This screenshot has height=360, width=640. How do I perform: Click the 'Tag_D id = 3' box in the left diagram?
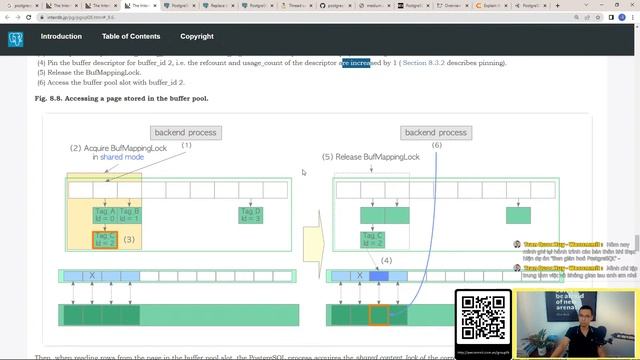[x=251, y=215]
